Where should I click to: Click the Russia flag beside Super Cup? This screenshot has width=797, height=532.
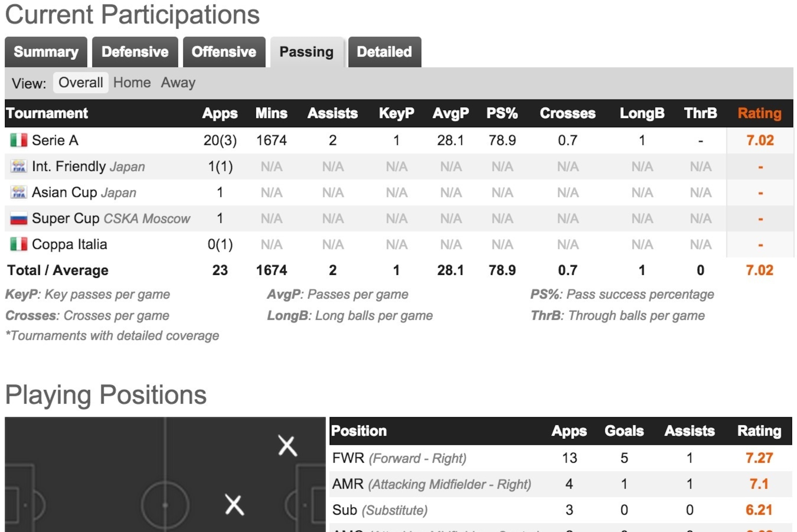click(x=19, y=218)
